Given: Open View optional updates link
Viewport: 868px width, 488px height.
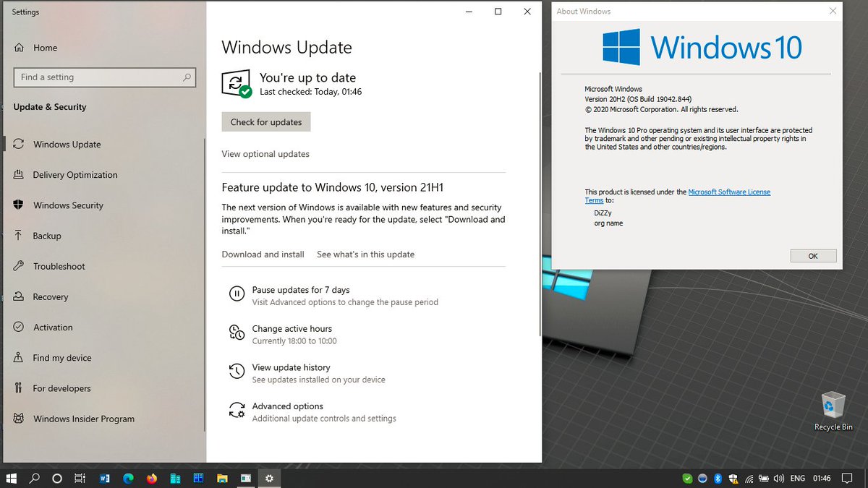Looking at the screenshot, I should tap(265, 154).
